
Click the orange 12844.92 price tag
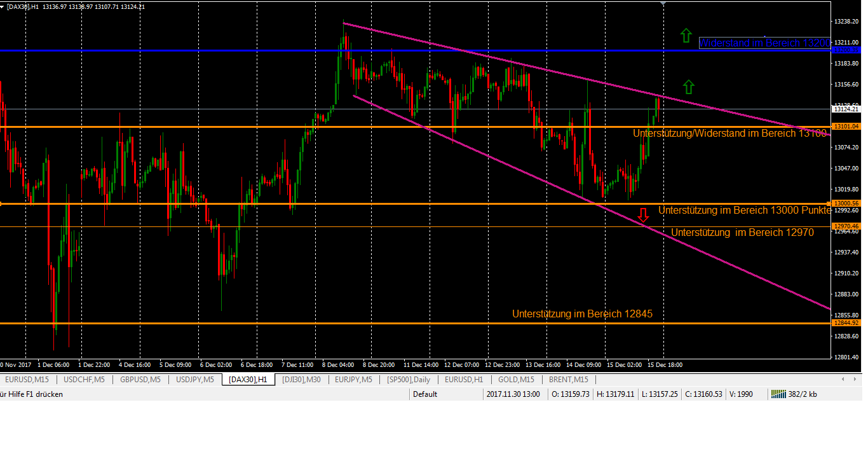[x=846, y=323]
